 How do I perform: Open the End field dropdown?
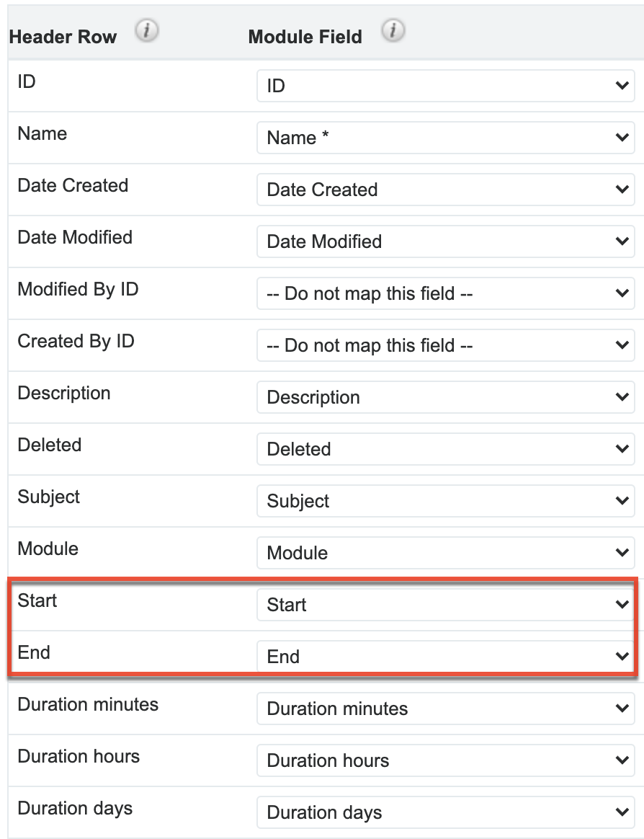446,657
